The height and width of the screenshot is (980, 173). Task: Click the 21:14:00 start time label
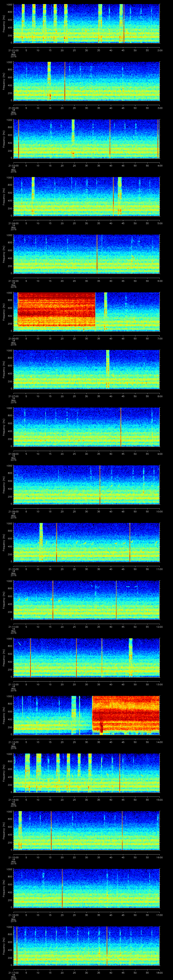pyautogui.click(x=13, y=800)
